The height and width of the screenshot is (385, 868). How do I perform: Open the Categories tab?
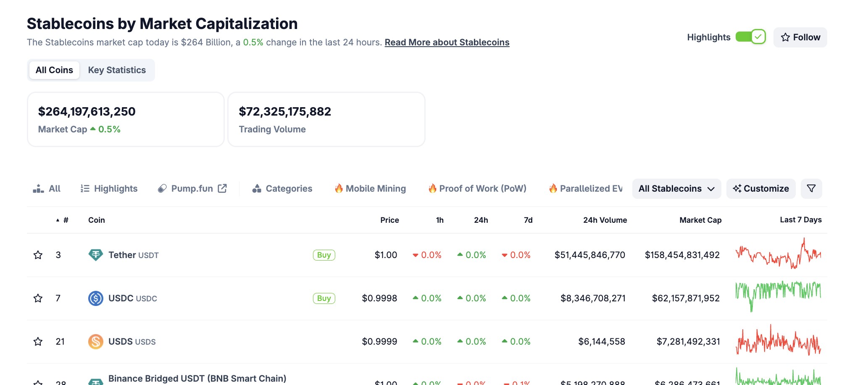(x=282, y=188)
